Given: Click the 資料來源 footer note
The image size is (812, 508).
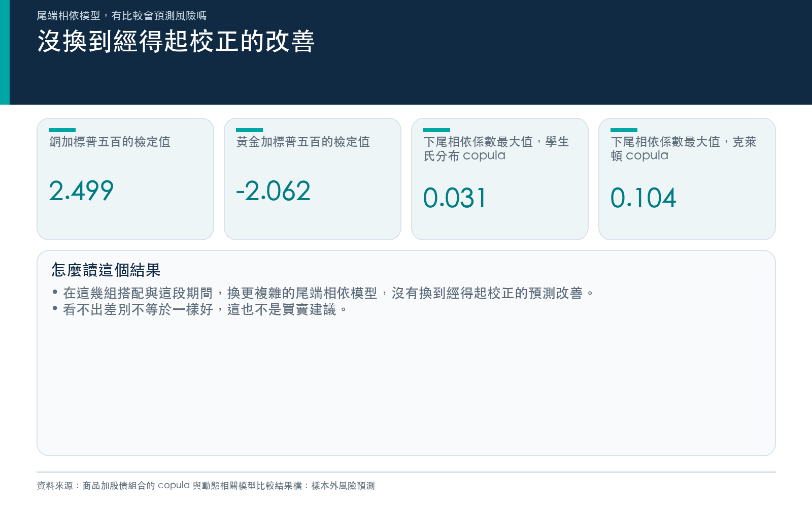Looking at the screenshot, I should (x=206, y=486).
